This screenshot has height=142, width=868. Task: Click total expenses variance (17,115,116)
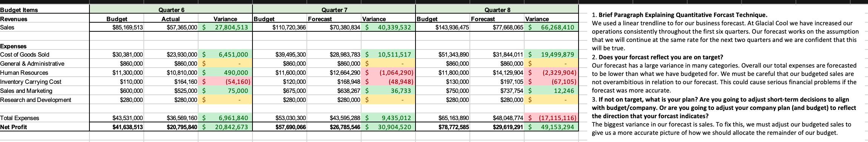click(551, 118)
